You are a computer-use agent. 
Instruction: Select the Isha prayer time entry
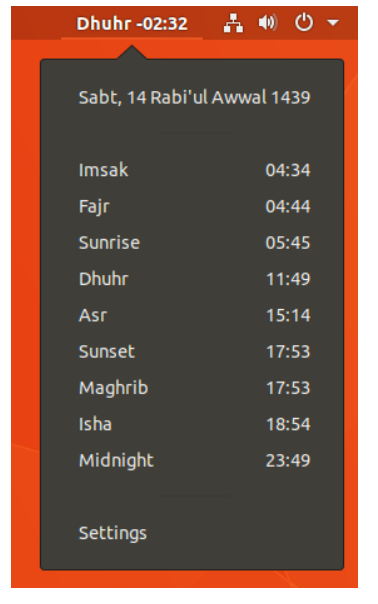(192, 424)
